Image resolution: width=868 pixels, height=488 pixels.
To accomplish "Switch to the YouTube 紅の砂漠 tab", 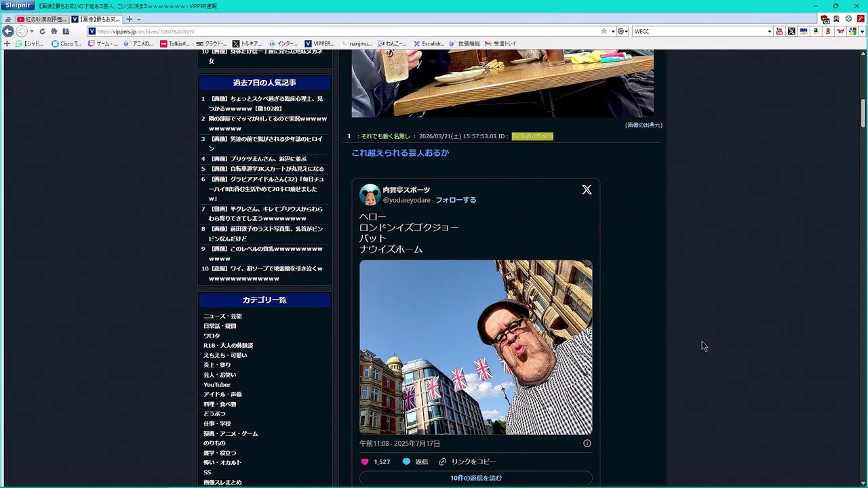I will pyautogui.click(x=42, y=19).
